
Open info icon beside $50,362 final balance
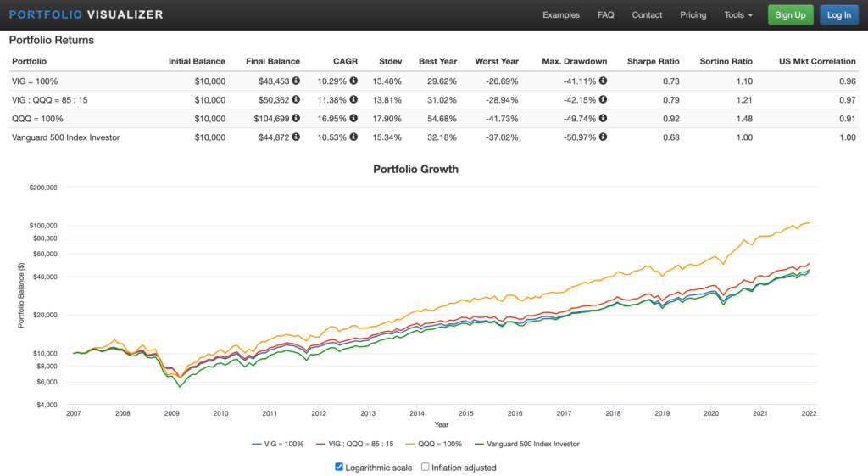(296, 100)
